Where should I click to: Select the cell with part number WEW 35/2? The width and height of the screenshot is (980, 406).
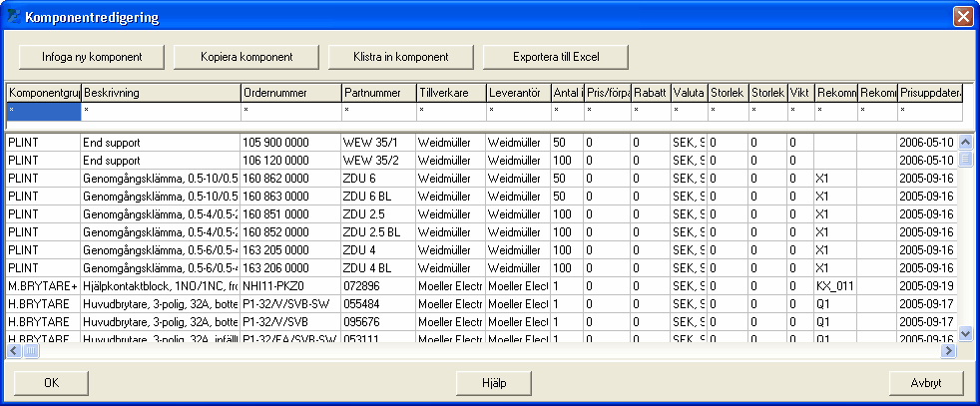[379, 161]
